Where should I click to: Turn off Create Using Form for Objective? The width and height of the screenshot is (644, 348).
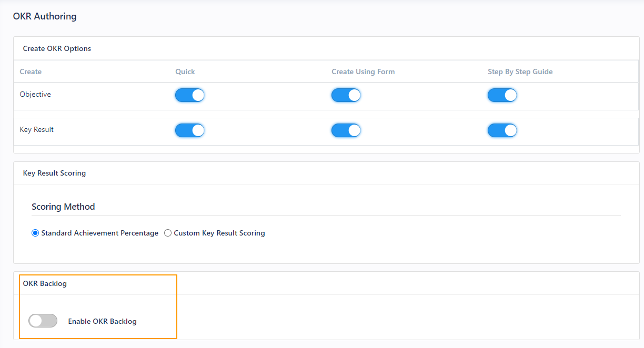(x=346, y=95)
